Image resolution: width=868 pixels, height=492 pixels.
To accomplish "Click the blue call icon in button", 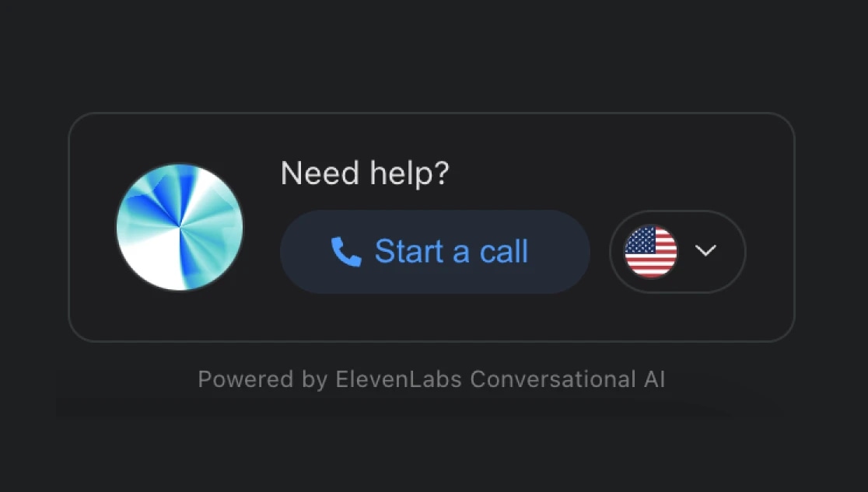I will 346,252.
